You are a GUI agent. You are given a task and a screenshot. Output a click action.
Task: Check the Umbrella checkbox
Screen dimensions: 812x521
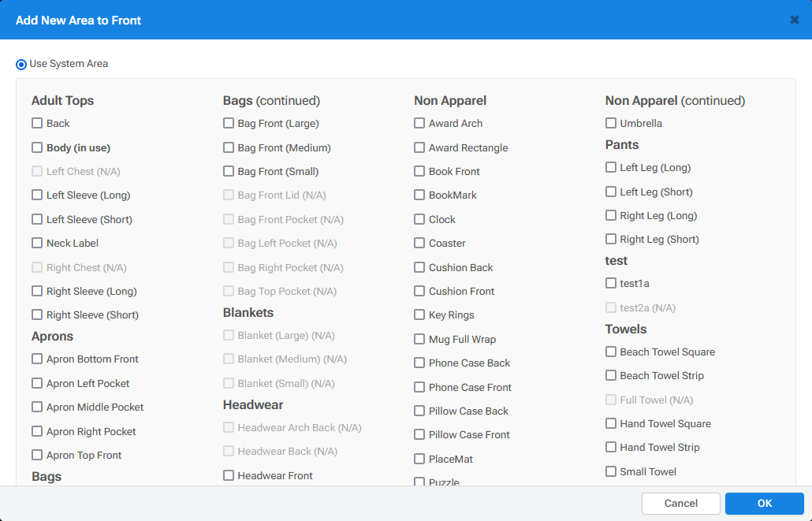coord(611,123)
